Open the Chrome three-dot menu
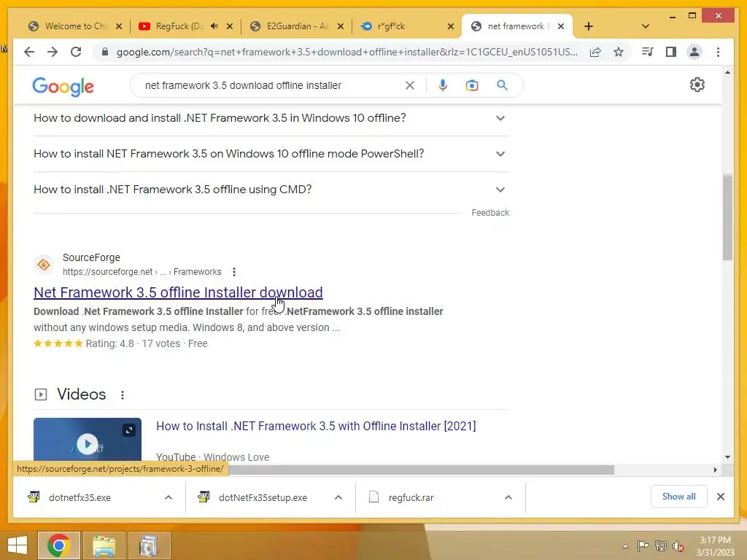747x560 pixels. (718, 52)
